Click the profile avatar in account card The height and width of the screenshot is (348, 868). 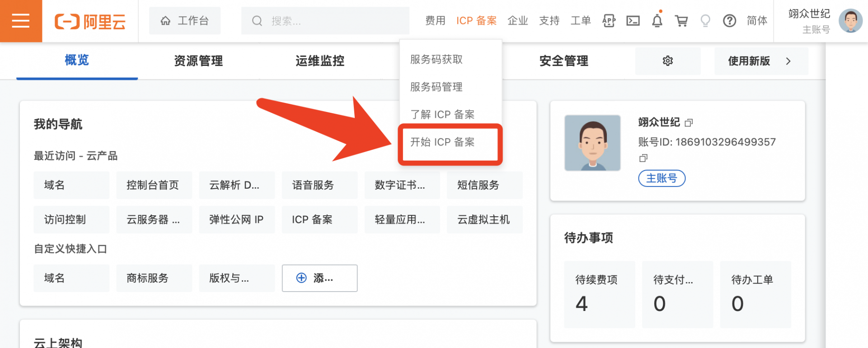pos(592,143)
